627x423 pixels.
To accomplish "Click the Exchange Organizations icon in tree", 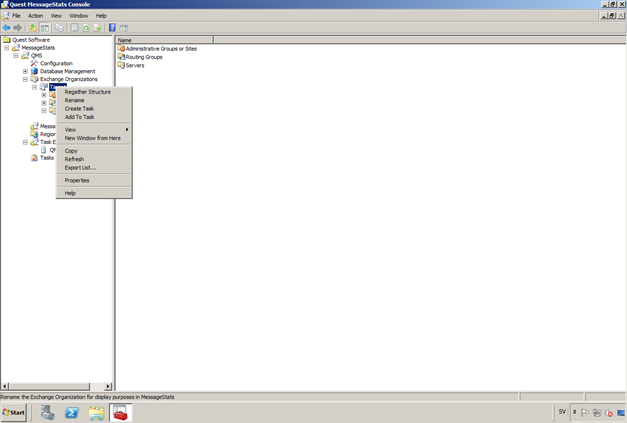I will point(34,79).
